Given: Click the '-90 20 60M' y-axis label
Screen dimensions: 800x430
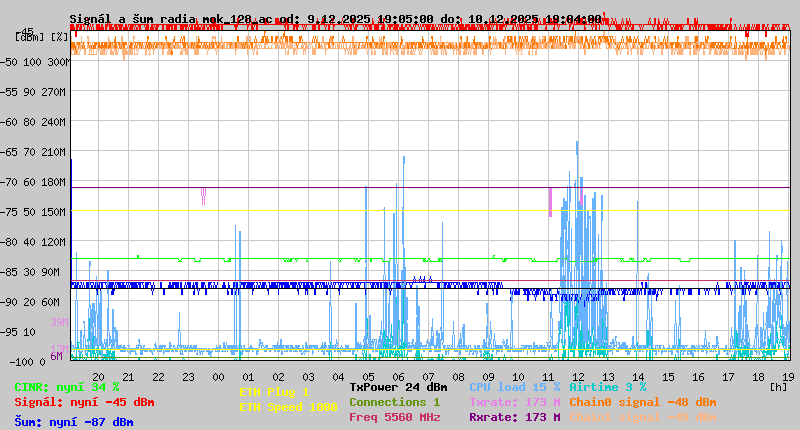Looking at the screenshot, I should click(x=30, y=302).
